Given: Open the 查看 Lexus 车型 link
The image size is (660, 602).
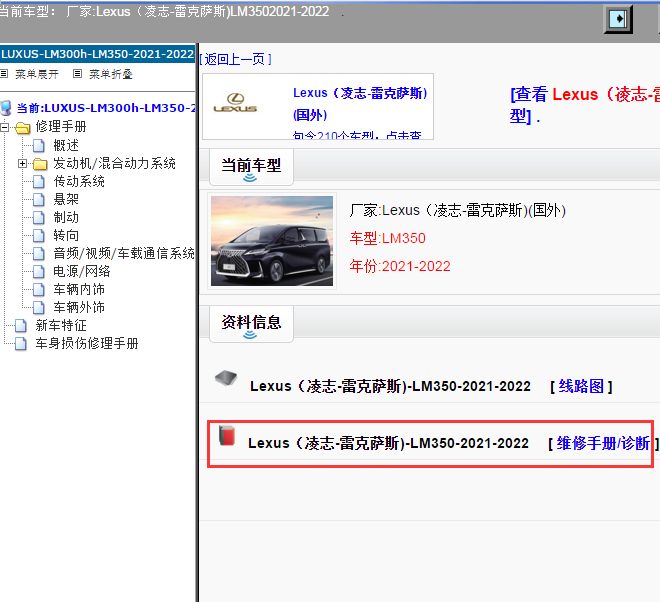Looking at the screenshot, I should tap(584, 105).
